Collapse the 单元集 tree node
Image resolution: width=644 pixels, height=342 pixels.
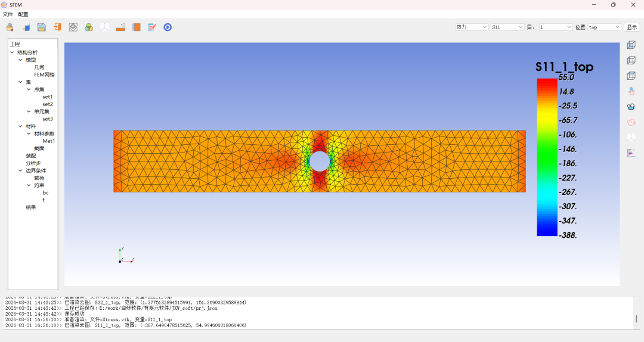[x=29, y=111]
